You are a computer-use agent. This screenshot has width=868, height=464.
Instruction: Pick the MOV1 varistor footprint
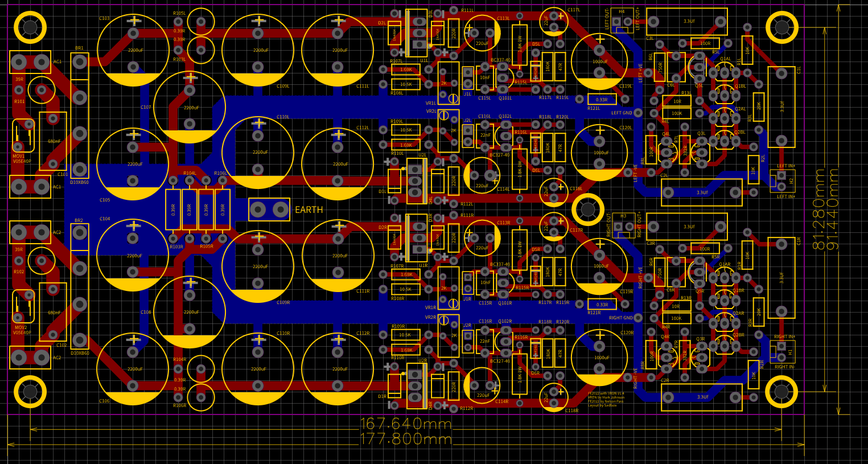(23, 135)
